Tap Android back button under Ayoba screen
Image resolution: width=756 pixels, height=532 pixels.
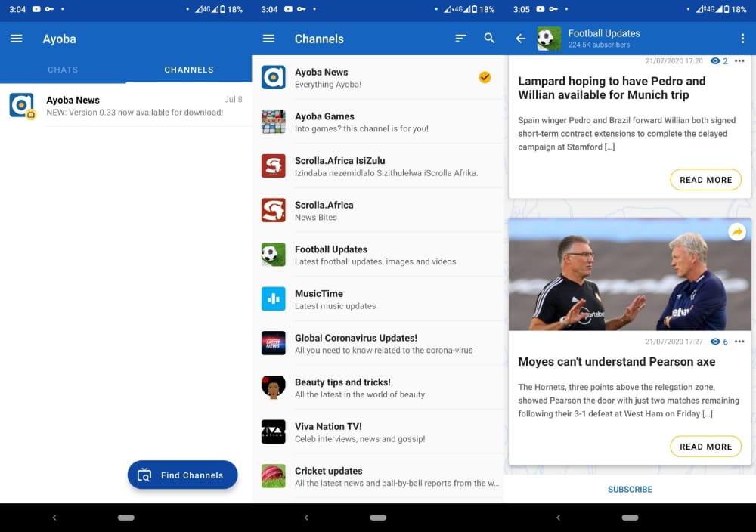(x=54, y=518)
